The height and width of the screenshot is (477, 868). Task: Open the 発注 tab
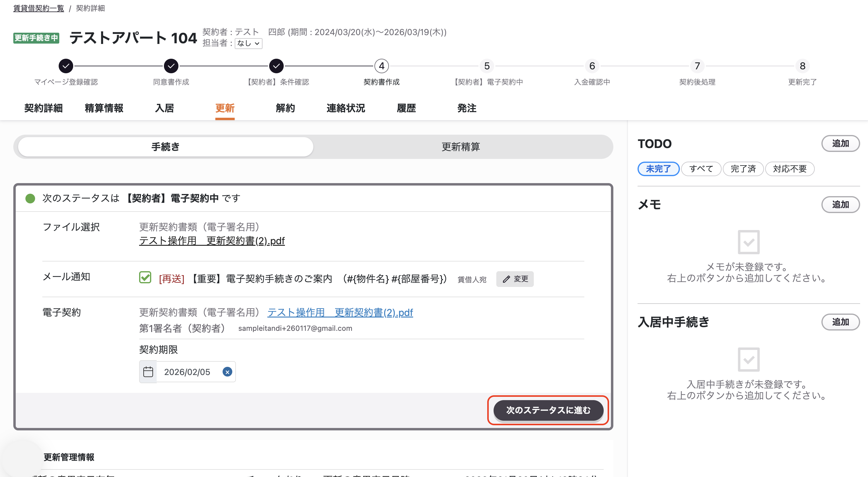(x=467, y=108)
